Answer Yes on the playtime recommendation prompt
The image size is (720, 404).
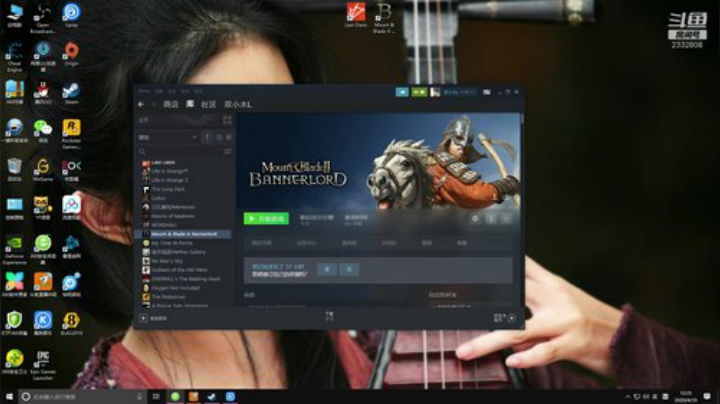tap(327, 269)
